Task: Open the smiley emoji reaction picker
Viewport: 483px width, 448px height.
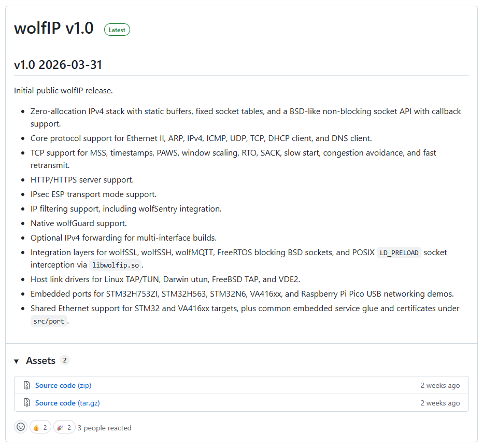Action: coord(21,427)
